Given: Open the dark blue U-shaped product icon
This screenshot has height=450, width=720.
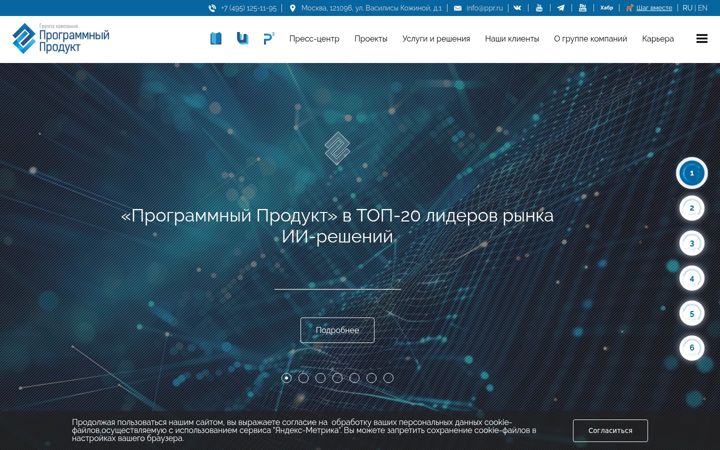Looking at the screenshot, I should point(242,39).
